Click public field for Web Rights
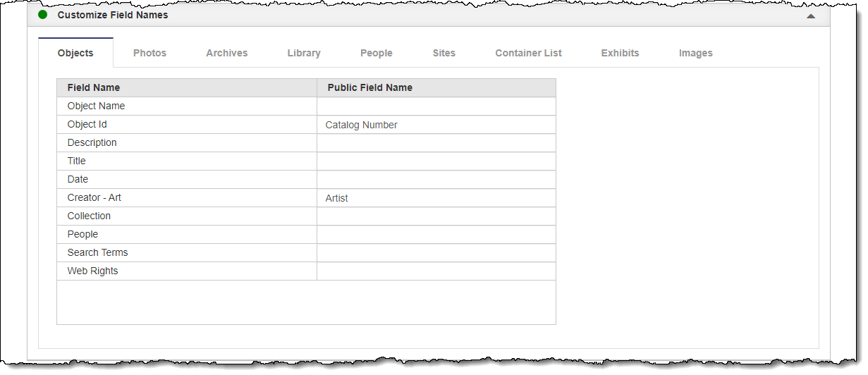The width and height of the screenshot is (868, 375). coord(436,271)
